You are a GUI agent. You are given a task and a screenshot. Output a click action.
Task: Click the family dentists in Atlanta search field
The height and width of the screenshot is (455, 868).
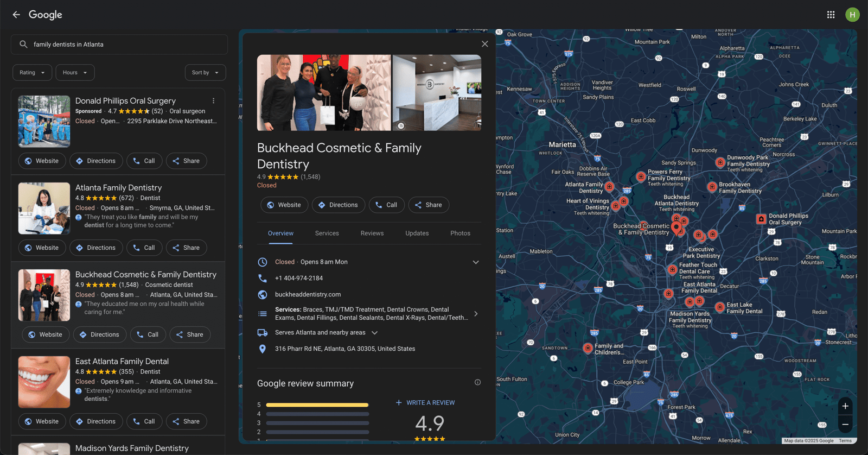[x=119, y=45]
